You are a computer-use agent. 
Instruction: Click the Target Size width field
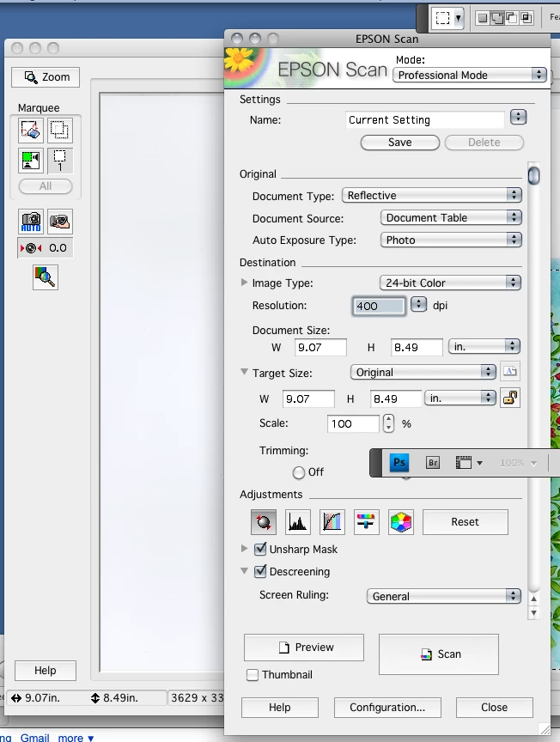click(x=308, y=399)
